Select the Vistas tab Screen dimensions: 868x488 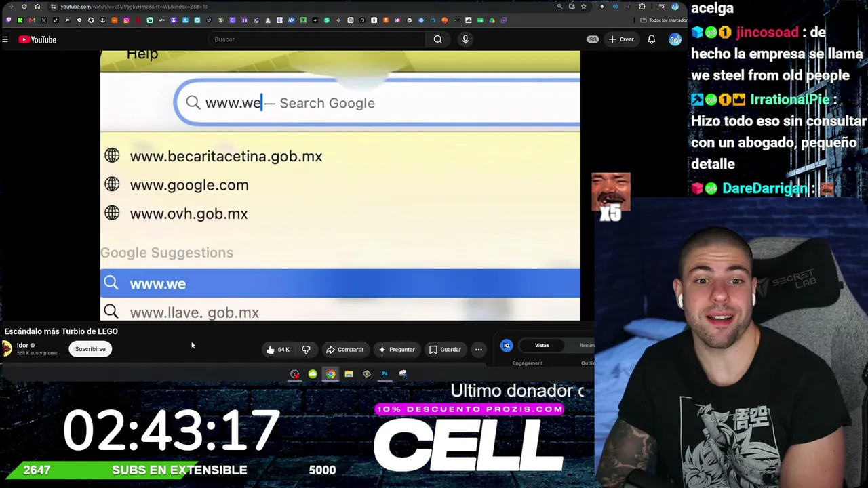542,346
